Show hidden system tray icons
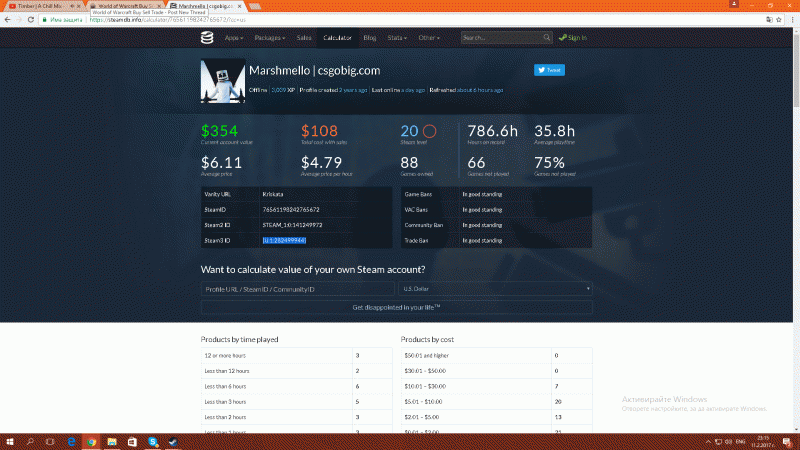The width and height of the screenshot is (800, 450). [708, 442]
